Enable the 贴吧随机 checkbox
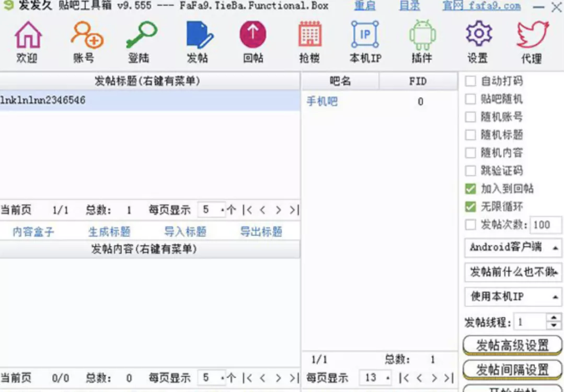Viewport: 564px width, 392px height. coord(470,99)
